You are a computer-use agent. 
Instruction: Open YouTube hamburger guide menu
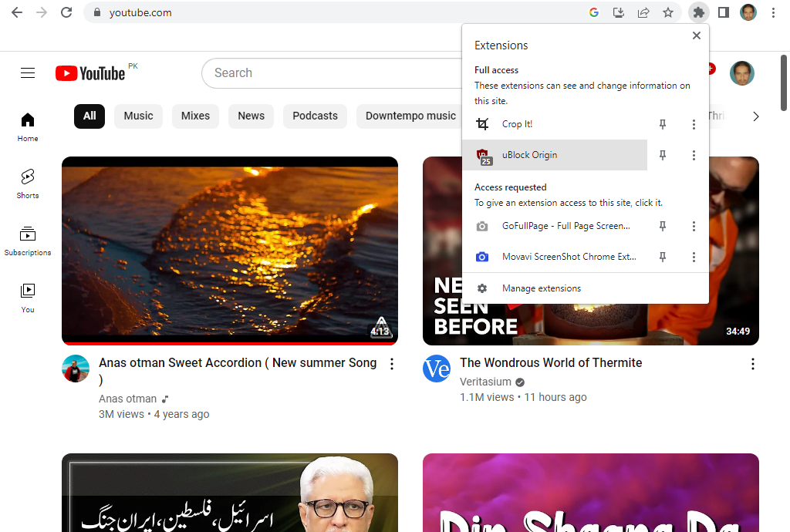[x=28, y=73]
